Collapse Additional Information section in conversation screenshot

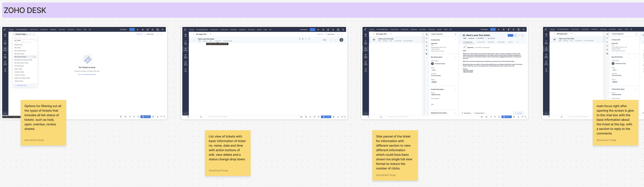coord(455,113)
